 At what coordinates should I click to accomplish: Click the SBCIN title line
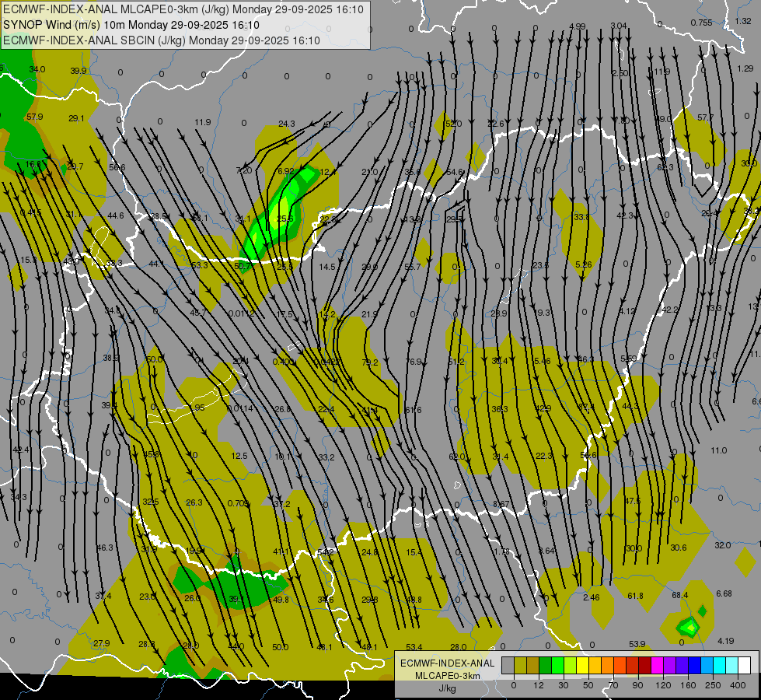(x=161, y=40)
